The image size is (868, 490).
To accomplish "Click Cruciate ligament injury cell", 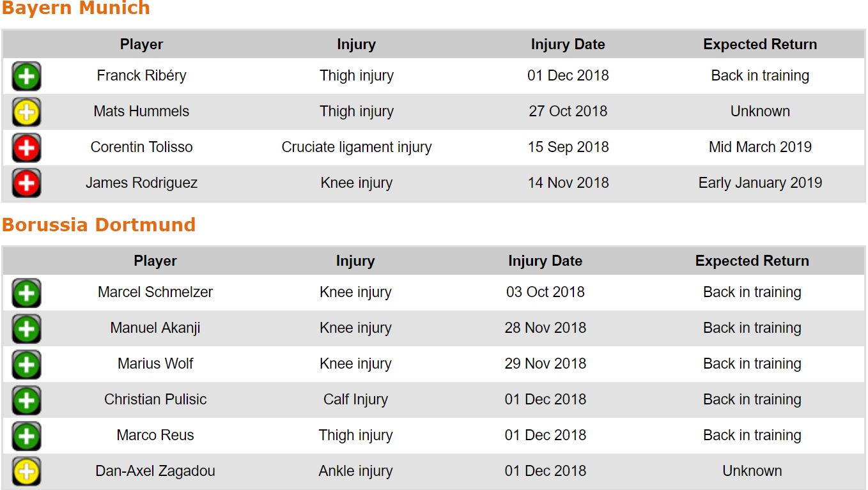I will pos(356,147).
